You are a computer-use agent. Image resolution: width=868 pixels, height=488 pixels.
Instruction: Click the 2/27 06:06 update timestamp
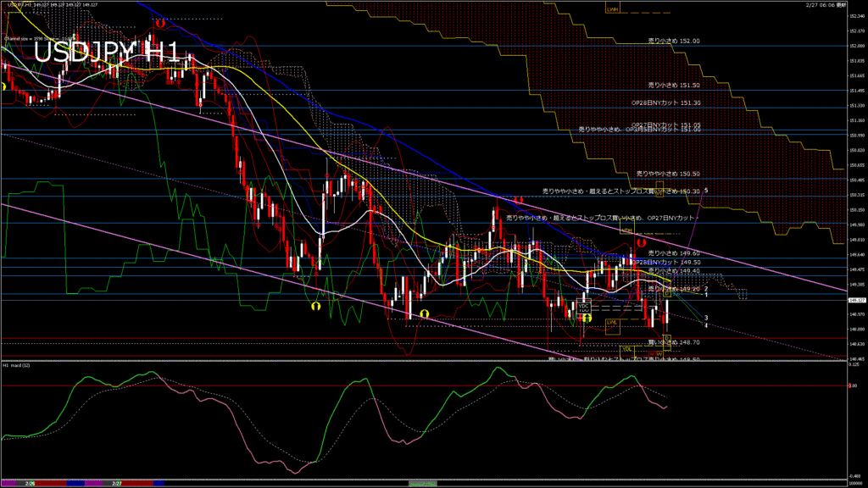tap(826, 4)
